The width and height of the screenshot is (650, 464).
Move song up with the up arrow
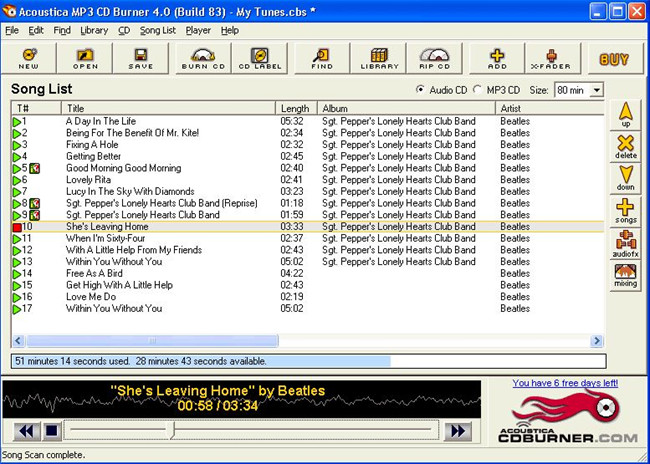coord(625,114)
